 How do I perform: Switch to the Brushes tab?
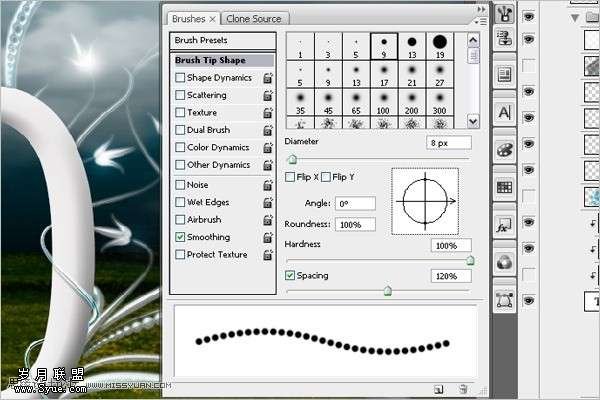189,18
